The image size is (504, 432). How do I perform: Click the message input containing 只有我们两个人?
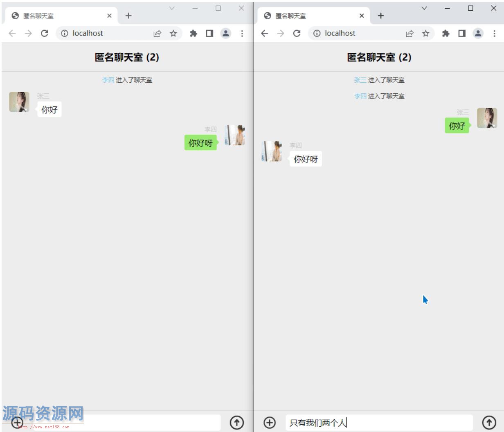click(x=378, y=422)
